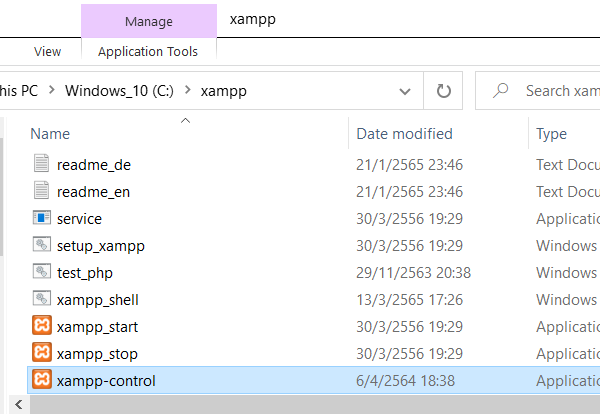
Task: Click the setup_xampp batch file icon
Action: [41, 245]
